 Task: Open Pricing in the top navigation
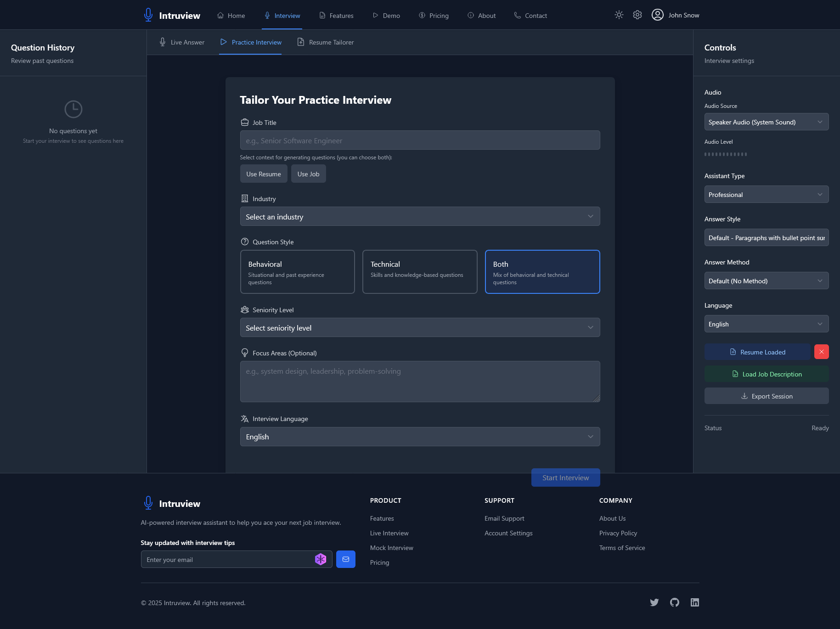click(434, 16)
